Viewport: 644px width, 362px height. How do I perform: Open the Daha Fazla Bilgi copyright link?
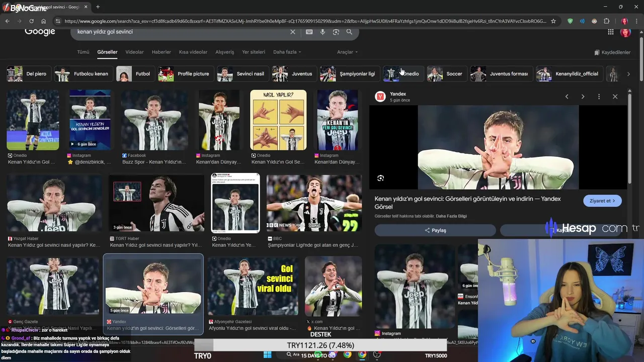pos(451,216)
